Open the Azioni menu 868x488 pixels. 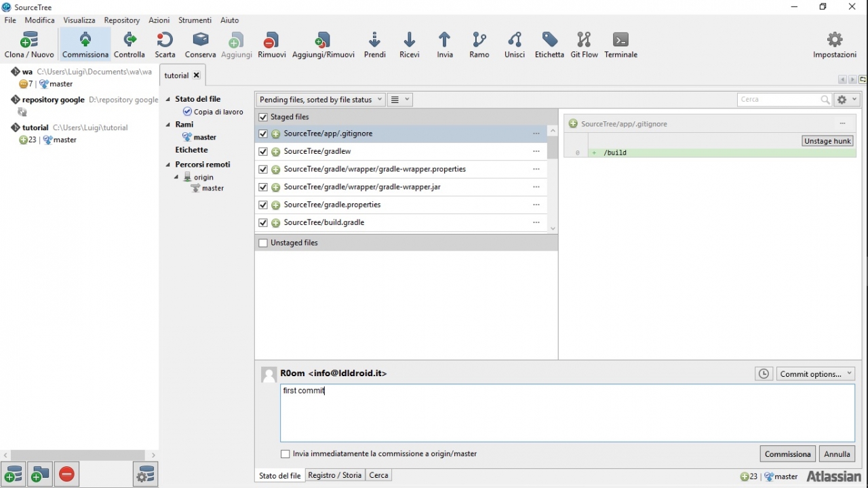[x=159, y=20]
